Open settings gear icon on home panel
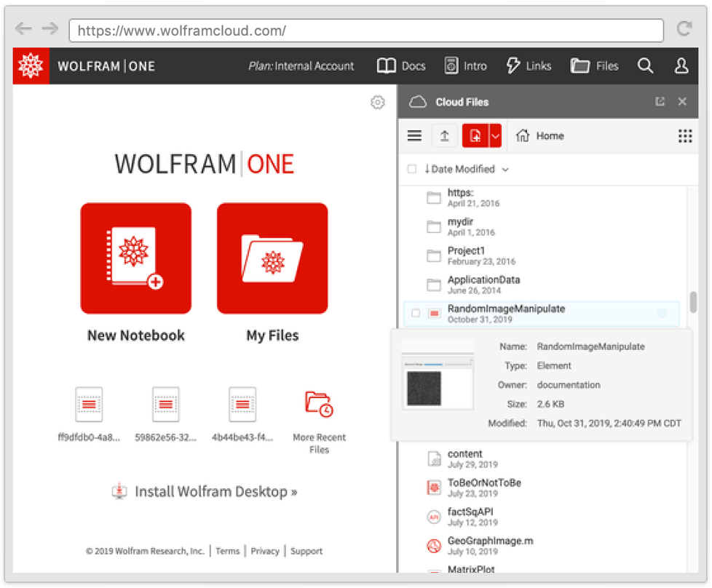Screen dimensions: 712x588 (x=377, y=103)
